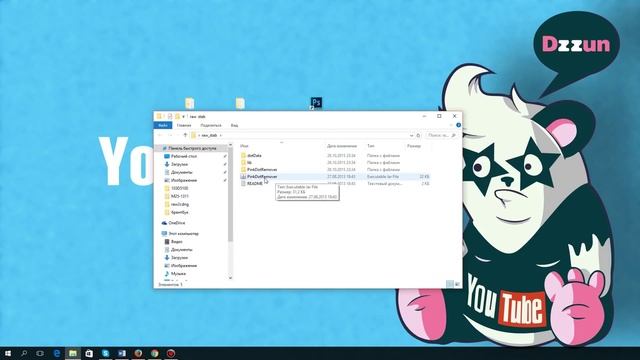The height and width of the screenshot is (360, 640).
Task: Select the README text file
Action: (255, 184)
